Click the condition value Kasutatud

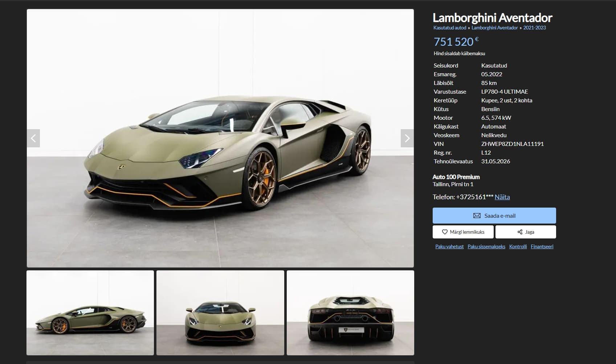(x=494, y=65)
